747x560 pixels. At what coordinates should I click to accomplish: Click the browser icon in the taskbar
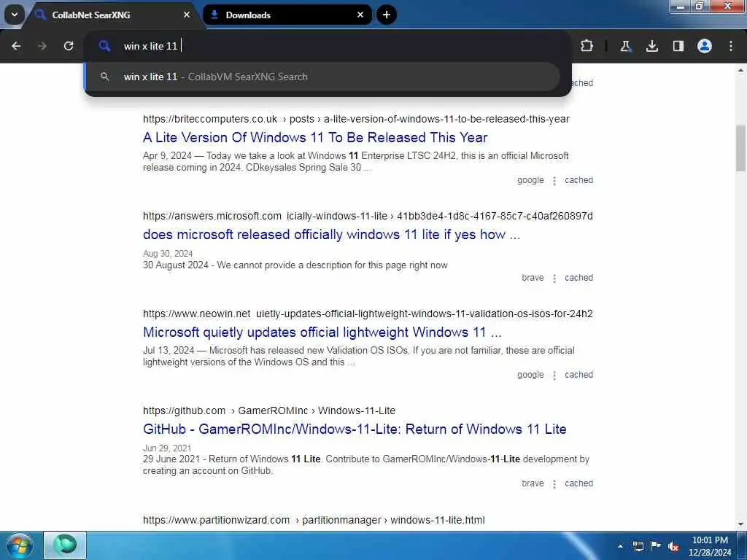pyautogui.click(x=65, y=545)
